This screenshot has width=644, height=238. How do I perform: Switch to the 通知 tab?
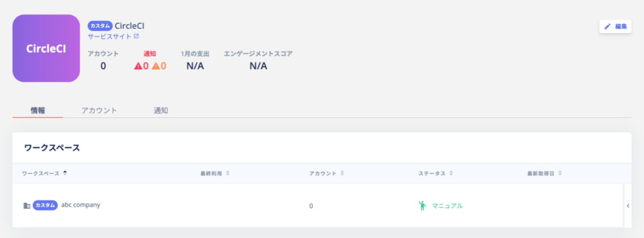click(x=161, y=110)
